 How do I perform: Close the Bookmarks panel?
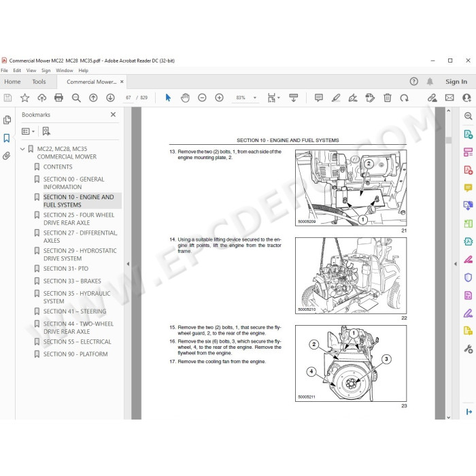114,114
